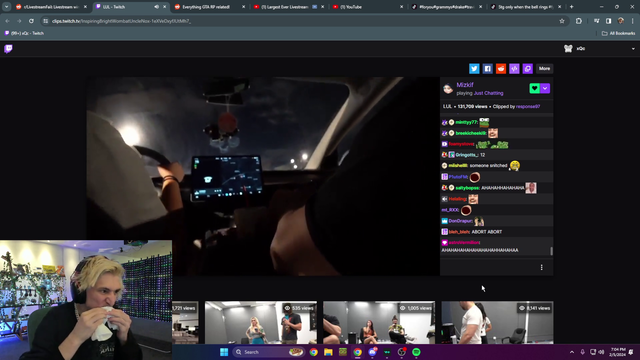Click the xQc profile avatar in header
Screen dimensions: 640x360
pos(568,49)
